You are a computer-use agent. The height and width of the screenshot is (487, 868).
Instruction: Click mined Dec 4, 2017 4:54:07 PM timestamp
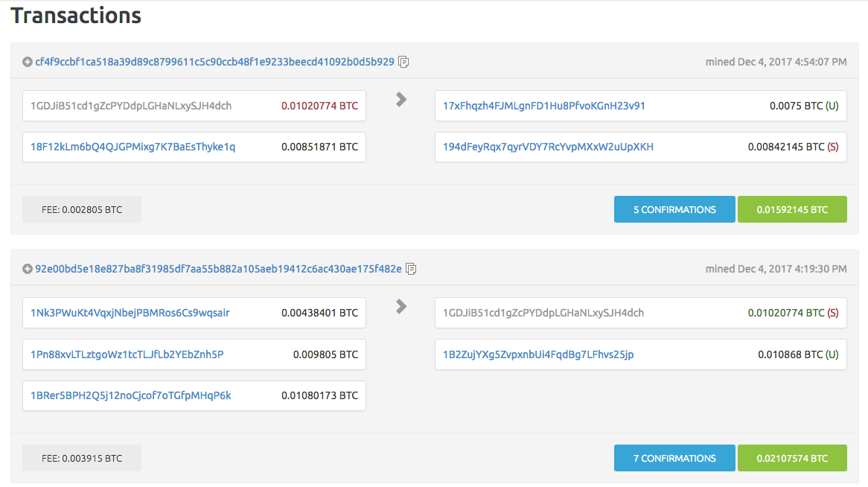pyautogui.click(x=776, y=62)
